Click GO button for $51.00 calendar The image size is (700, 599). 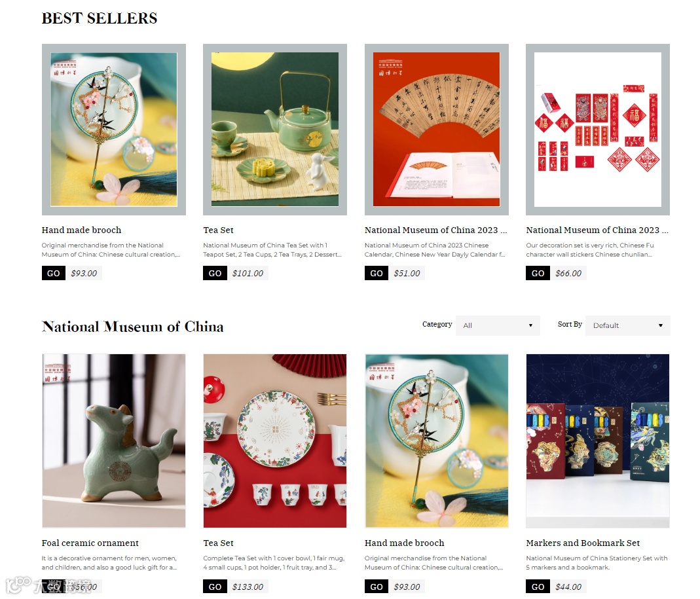(x=377, y=273)
